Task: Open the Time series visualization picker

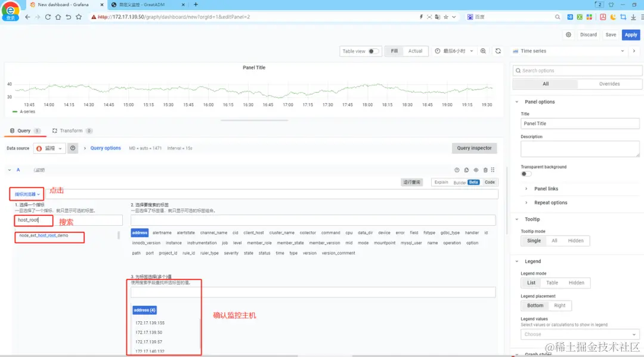Action: pos(569,51)
